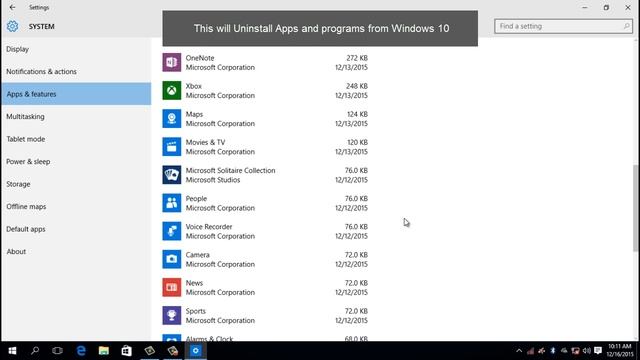This screenshot has width=640, height=360.
Task: Open the About section
Action: 76,251
